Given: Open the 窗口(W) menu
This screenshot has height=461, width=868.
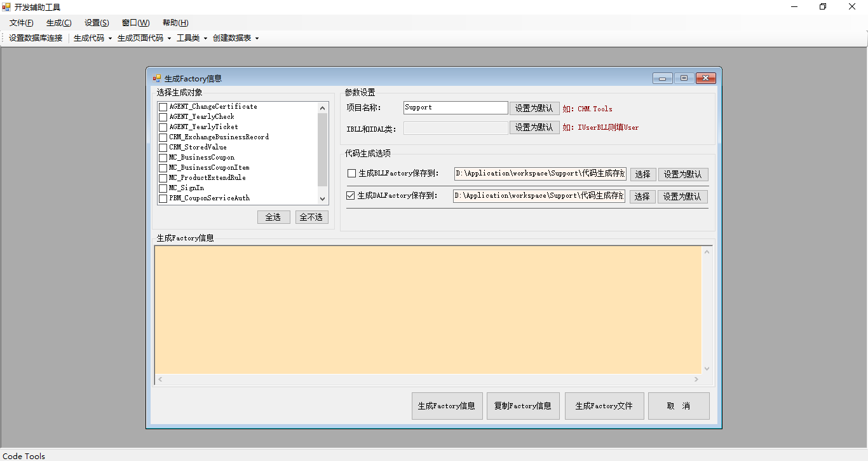Looking at the screenshot, I should click(136, 23).
